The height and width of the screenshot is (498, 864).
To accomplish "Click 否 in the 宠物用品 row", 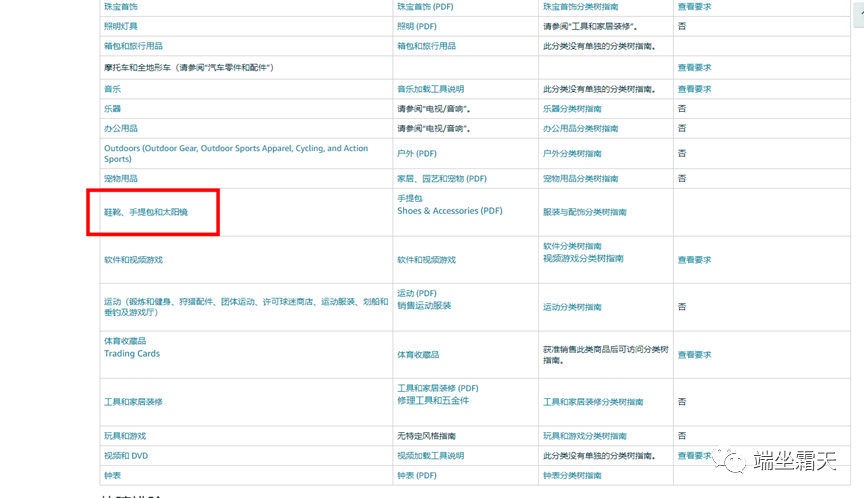I will [x=682, y=178].
